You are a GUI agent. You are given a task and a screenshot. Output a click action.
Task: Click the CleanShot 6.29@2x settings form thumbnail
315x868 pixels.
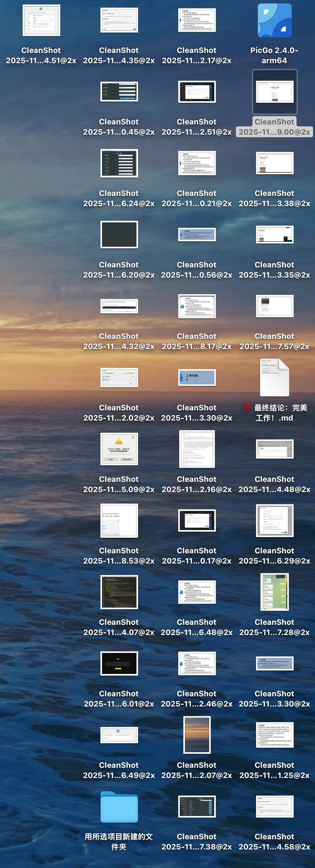[x=274, y=520]
